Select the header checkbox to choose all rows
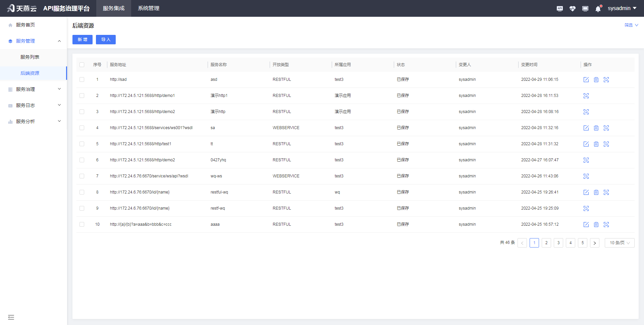This screenshot has width=644, height=325. (x=82, y=64)
